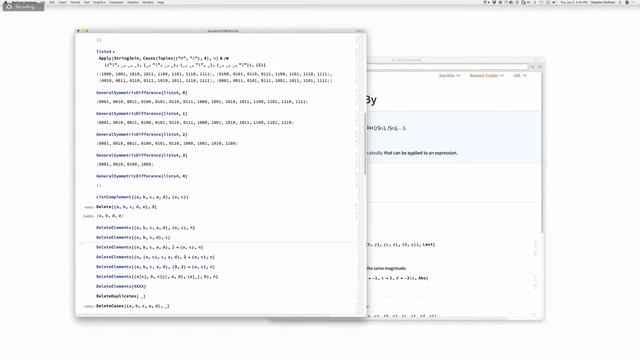The image size is (640, 360).
Task: Open the Evaluation menu
Action: click(116, 2)
